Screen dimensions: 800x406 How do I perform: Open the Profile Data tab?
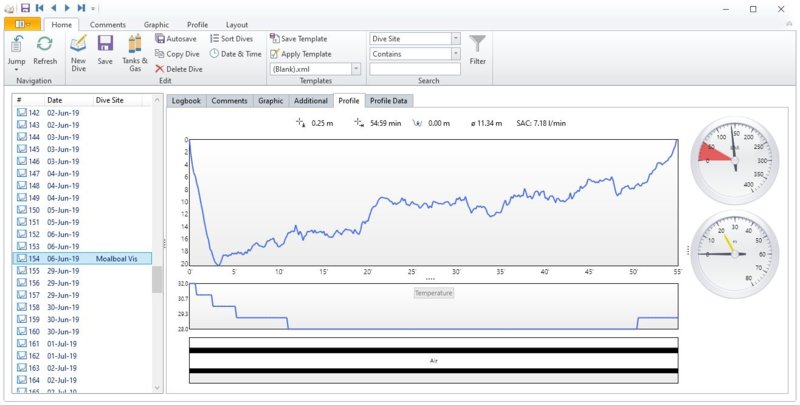pyautogui.click(x=388, y=101)
